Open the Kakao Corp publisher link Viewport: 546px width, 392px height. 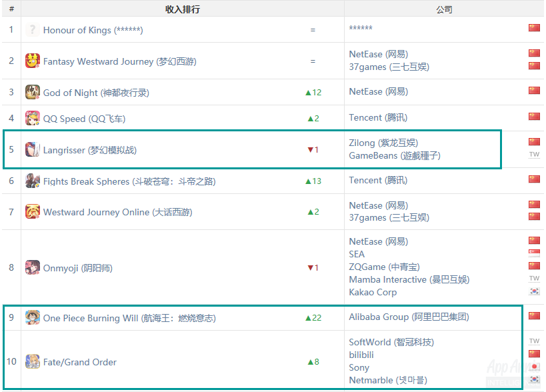(x=373, y=293)
